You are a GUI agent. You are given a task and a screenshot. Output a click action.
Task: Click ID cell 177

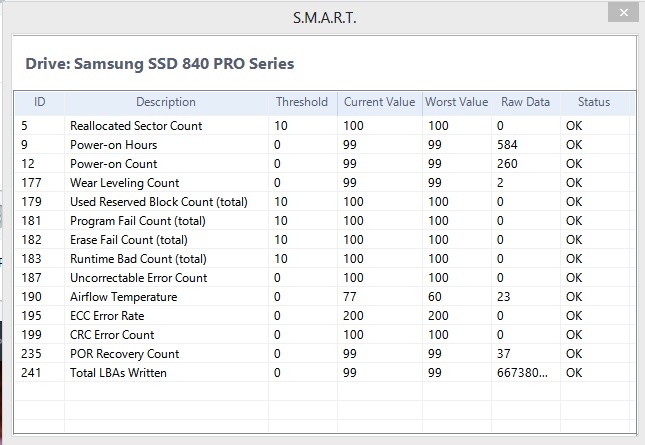coord(32,183)
